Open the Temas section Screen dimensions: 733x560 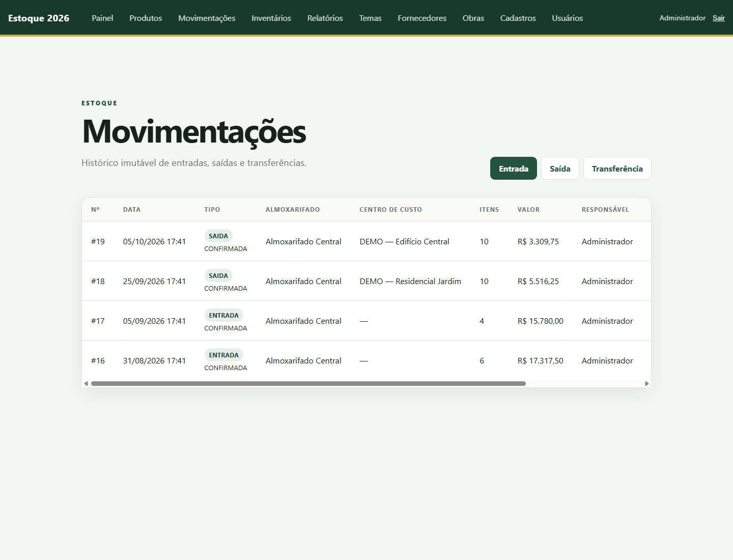tap(370, 18)
